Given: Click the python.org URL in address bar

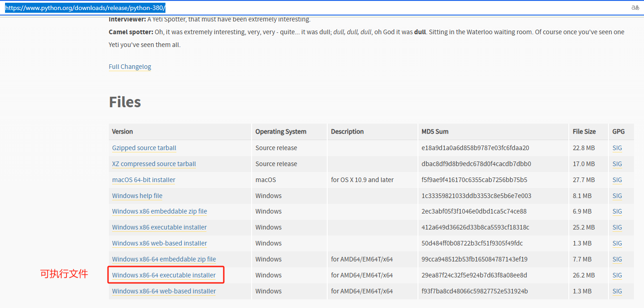Looking at the screenshot, I should tap(85, 8).
